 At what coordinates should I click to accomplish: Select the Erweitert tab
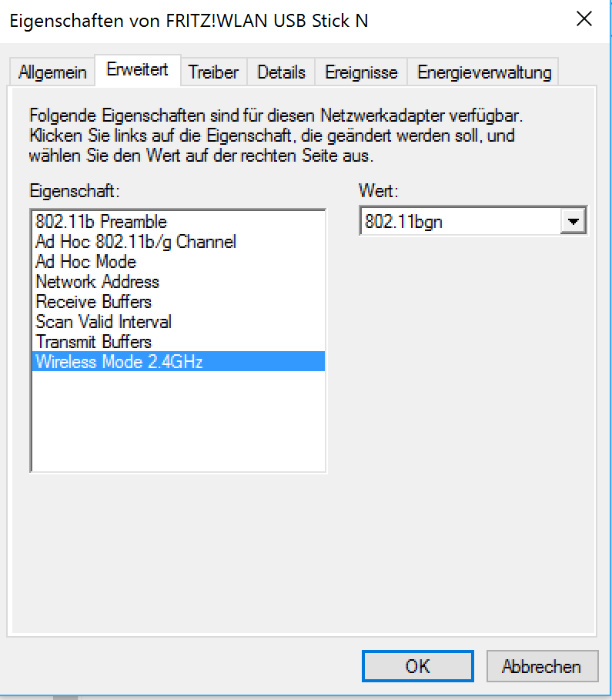(138, 69)
